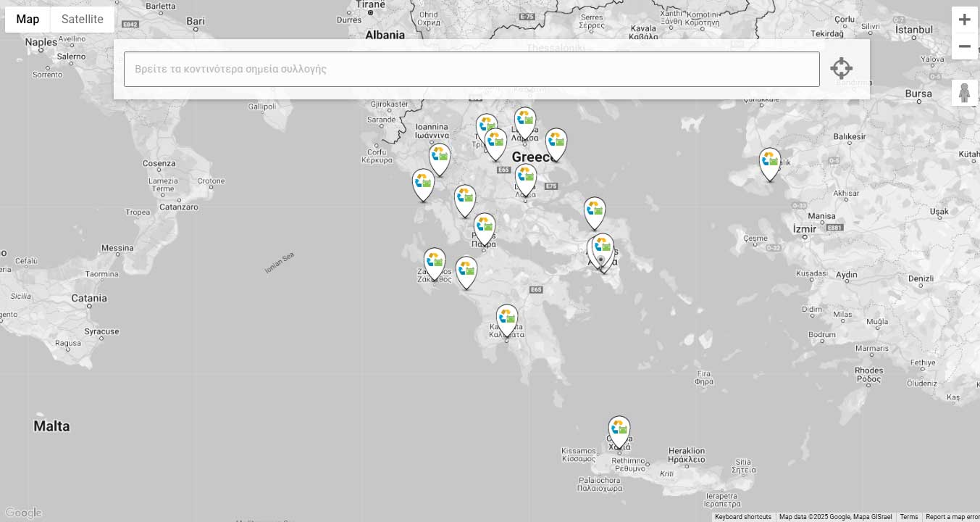Select the recycling marker at Kalamata

coord(507,319)
